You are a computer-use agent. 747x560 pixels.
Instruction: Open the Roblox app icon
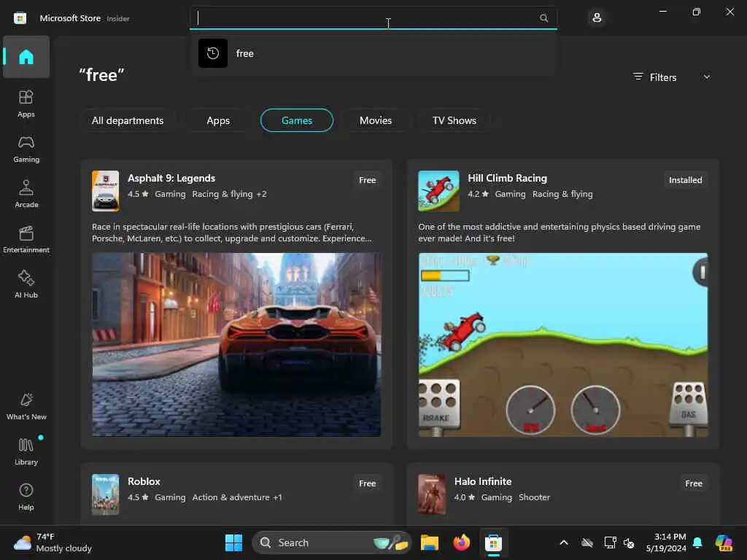[x=105, y=494]
